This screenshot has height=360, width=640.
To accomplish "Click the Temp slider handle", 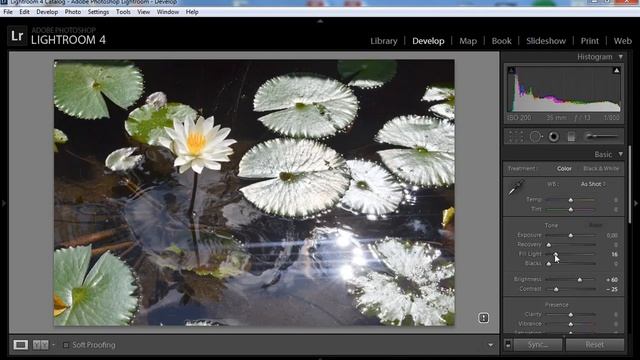I will click(x=571, y=200).
